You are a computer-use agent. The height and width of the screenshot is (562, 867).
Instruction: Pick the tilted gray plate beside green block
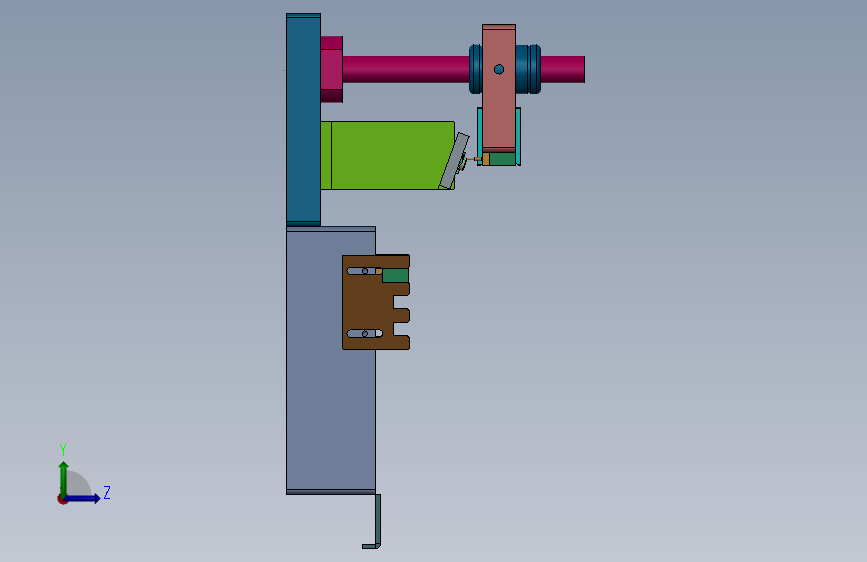click(454, 160)
